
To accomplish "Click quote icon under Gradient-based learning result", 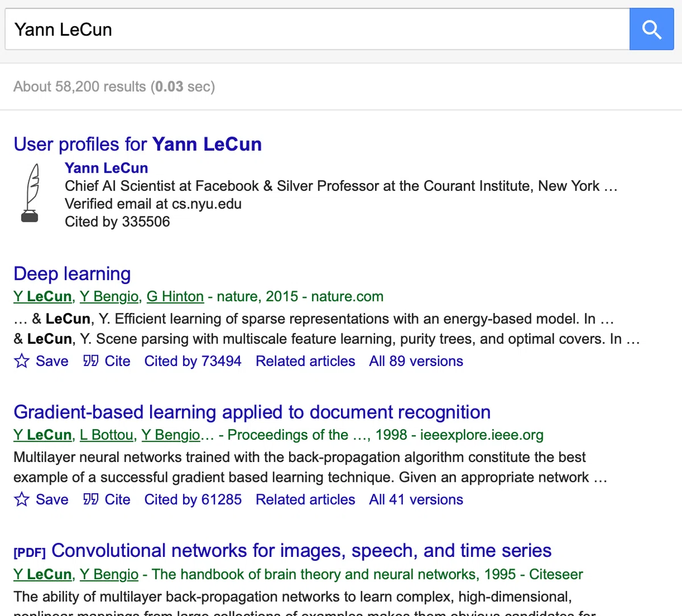I will pyautogui.click(x=90, y=500).
